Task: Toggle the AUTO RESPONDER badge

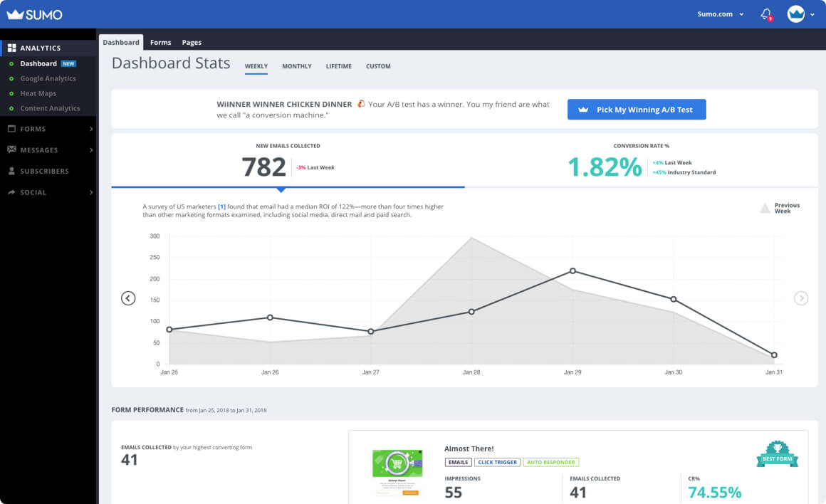Action: pyautogui.click(x=551, y=461)
